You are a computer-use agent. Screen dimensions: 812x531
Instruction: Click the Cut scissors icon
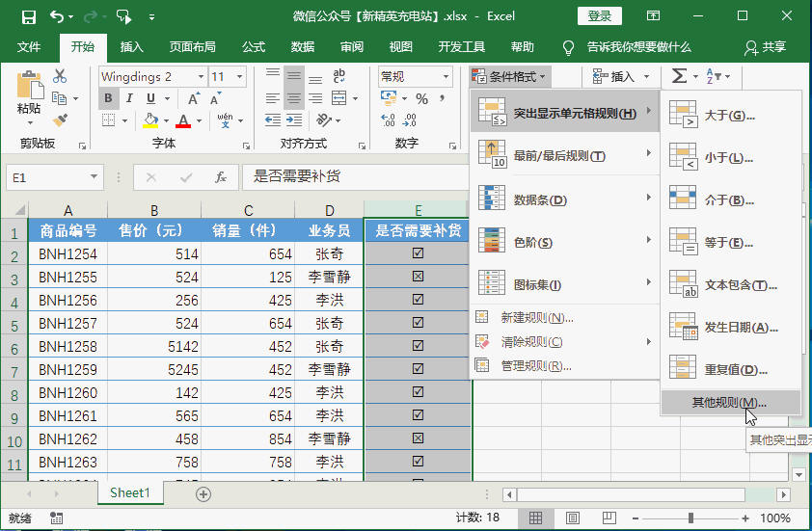(60, 76)
